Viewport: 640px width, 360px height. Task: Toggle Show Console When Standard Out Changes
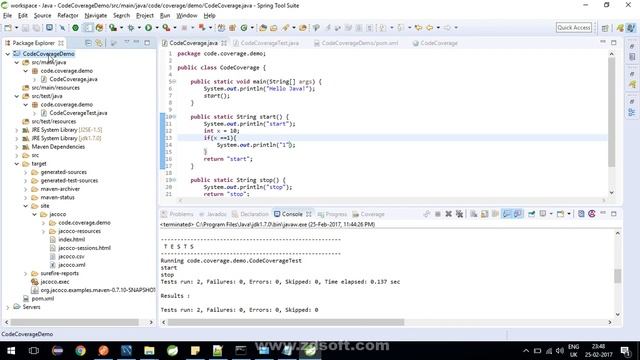(507, 214)
